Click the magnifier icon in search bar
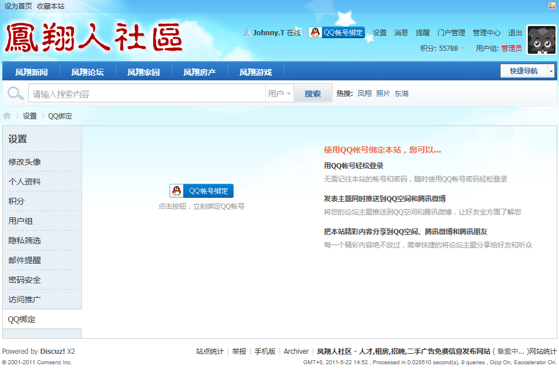This screenshot has height=392, width=559. 16,93
